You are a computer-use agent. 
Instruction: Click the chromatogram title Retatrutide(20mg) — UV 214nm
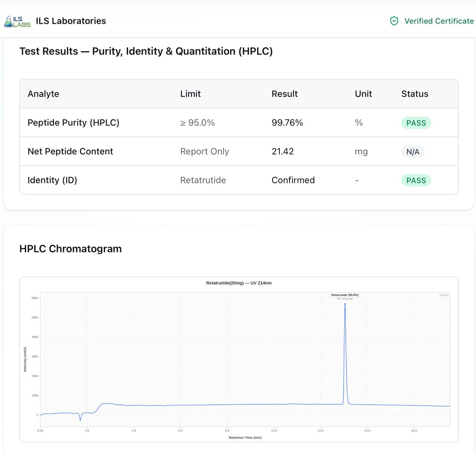pos(239,283)
